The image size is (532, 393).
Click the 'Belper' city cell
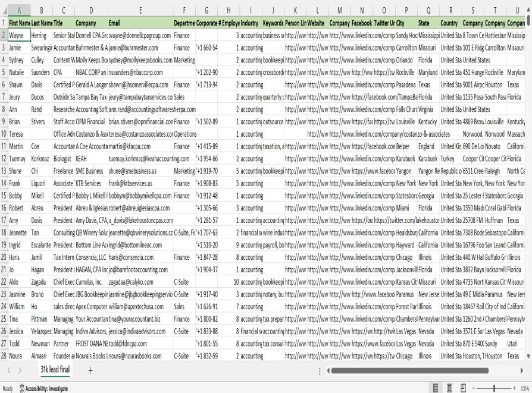pos(406,146)
